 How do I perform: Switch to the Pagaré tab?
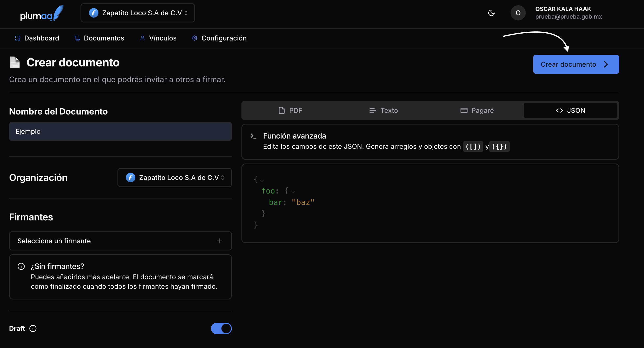coord(477,111)
